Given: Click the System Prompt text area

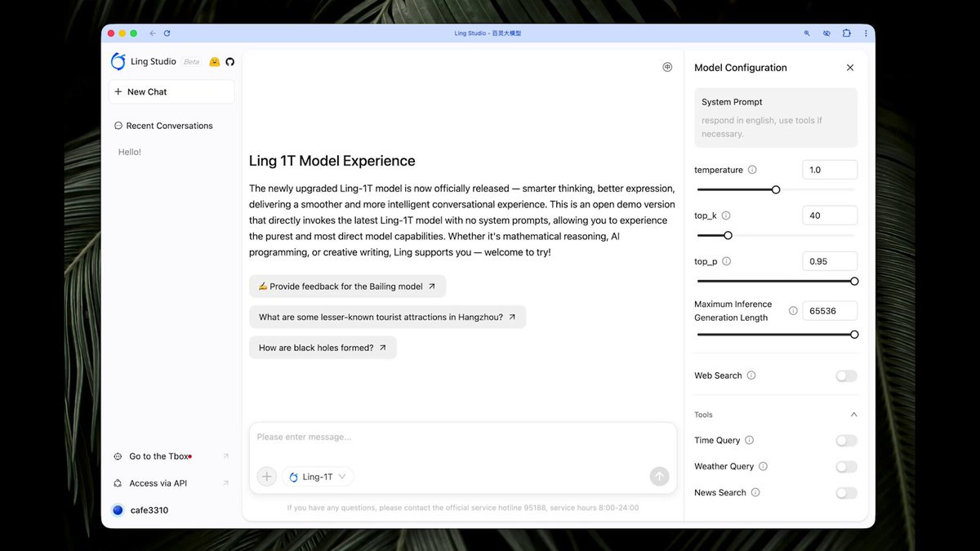Looking at the screenshot, I should tap(776, 118).
